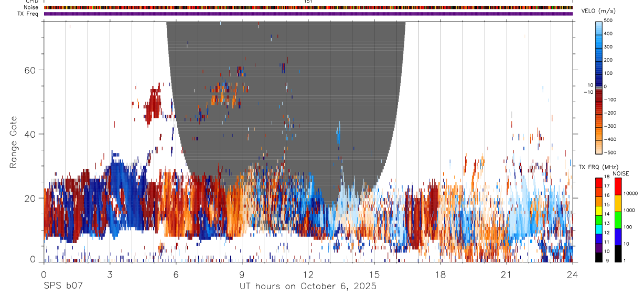Click the green swatch in NOISE legend
The width and height of the screenshot is (644, 297).
coord(618,220)
